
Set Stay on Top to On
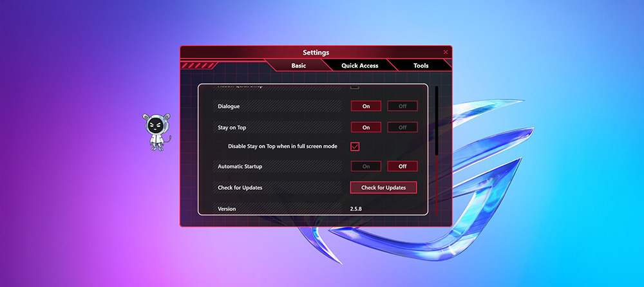(366, 127)
